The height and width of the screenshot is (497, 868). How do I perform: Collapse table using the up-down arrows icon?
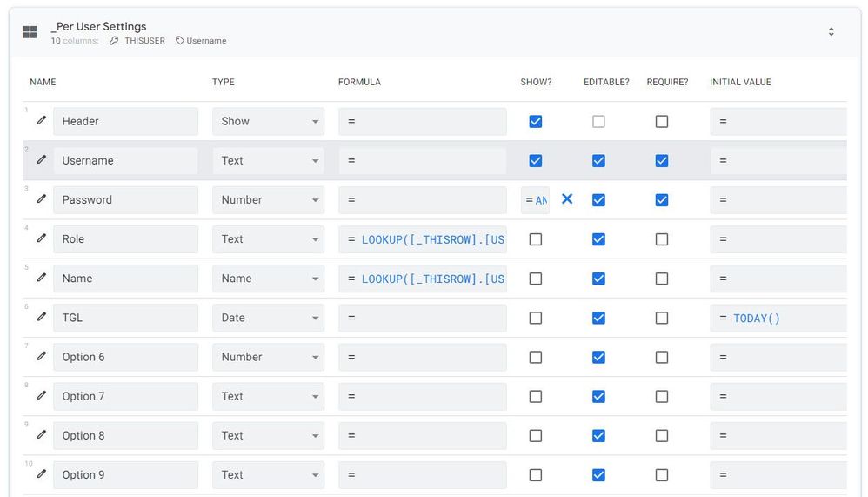tap(831, 31)
